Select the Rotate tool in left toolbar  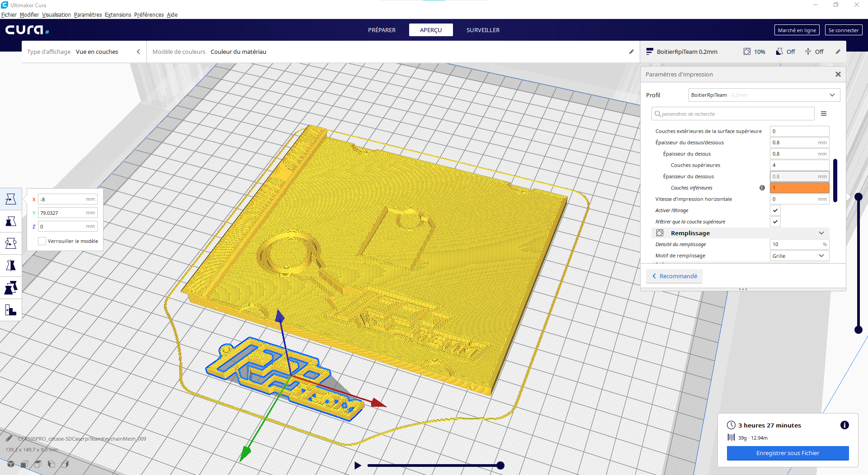click(11, 243)
